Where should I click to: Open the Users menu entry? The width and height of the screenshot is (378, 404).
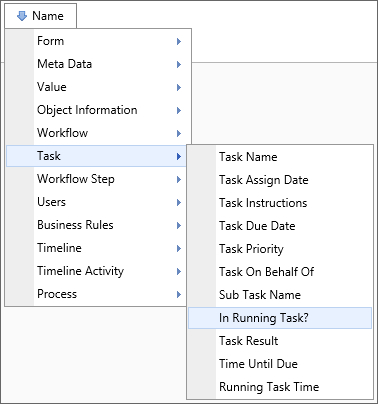pos(96,202)
